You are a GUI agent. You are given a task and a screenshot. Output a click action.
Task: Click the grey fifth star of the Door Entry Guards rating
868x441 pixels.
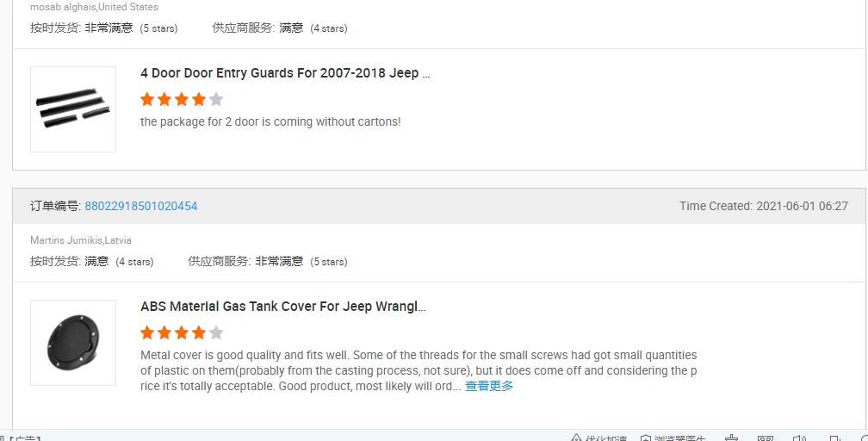(x=216, y=100)
